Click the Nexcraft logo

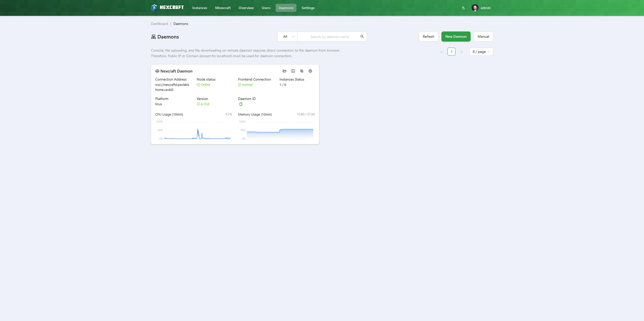[x=167, y=8]
